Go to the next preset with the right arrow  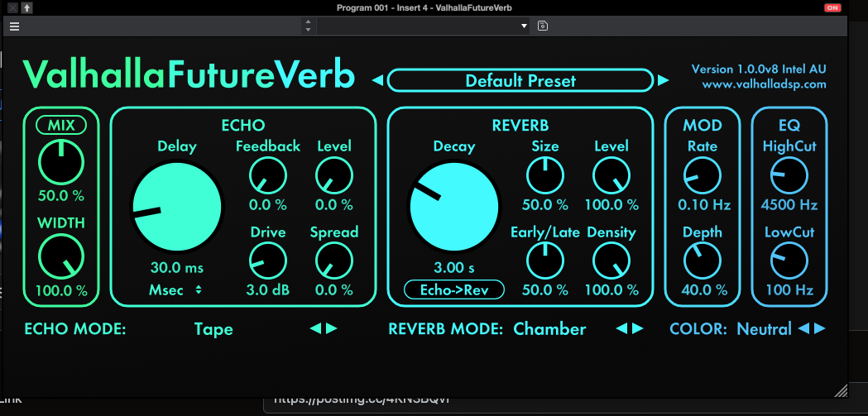(663, 81)
